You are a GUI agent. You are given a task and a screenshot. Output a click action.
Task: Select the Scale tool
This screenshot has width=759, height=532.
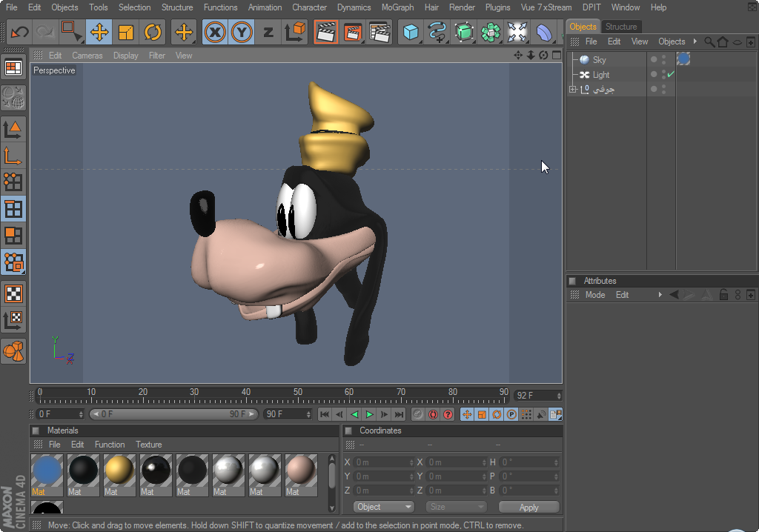pos(126,33)
